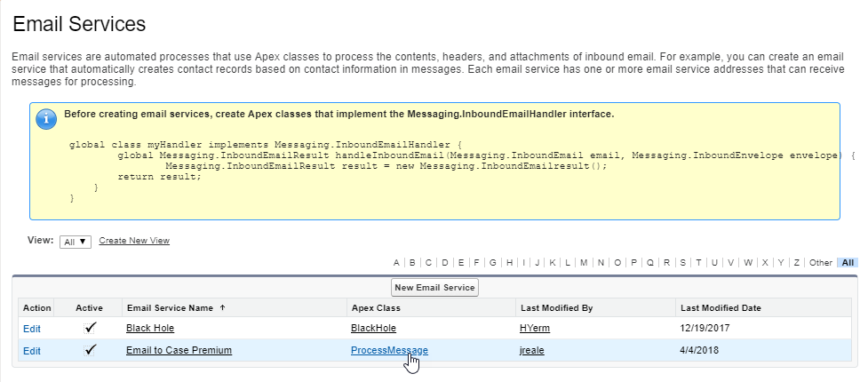Filter list by Other

(x=820, y=263)
